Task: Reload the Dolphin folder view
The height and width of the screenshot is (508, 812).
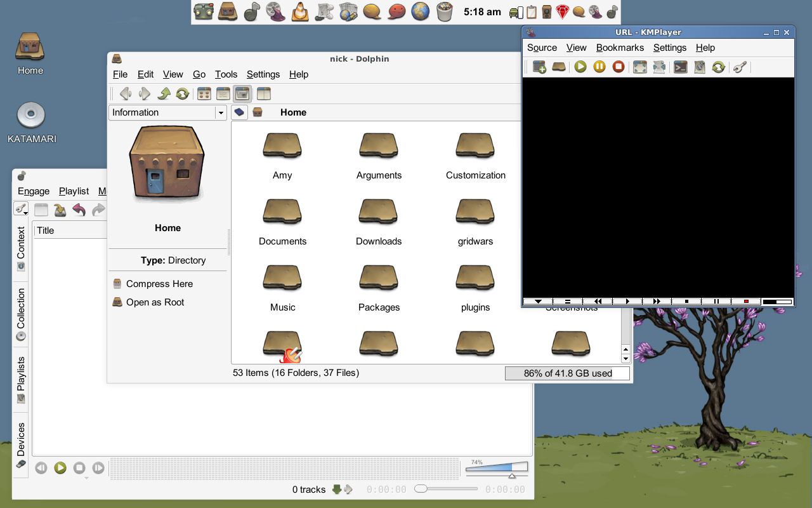Action: pyautogui.click(x=183, y=94)
